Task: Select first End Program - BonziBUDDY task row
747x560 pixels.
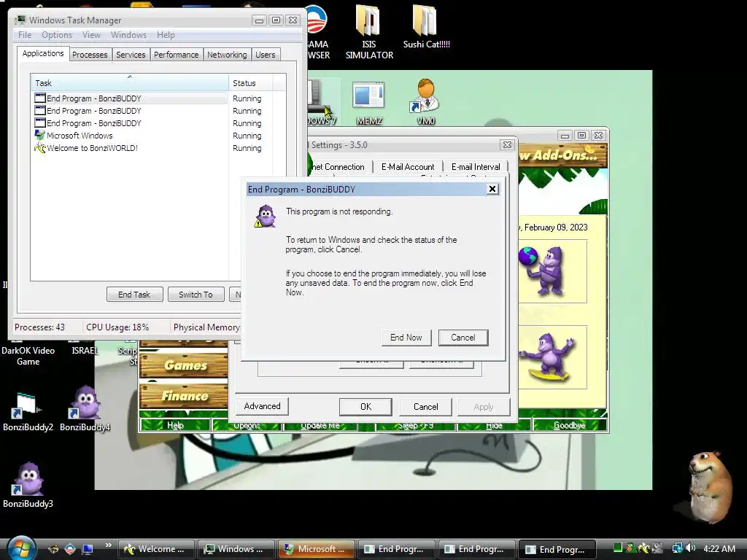Action: click(x=130, y=98)
